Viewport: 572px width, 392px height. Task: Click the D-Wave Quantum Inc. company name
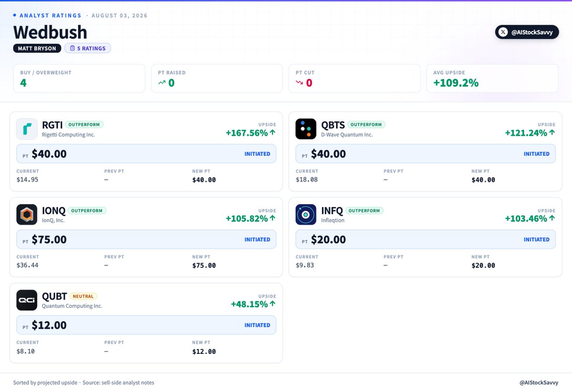[x=347, y=135]
